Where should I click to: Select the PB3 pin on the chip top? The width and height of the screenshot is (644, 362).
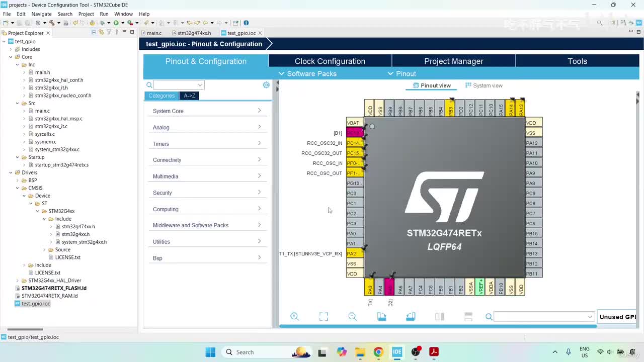pos(450,108)
